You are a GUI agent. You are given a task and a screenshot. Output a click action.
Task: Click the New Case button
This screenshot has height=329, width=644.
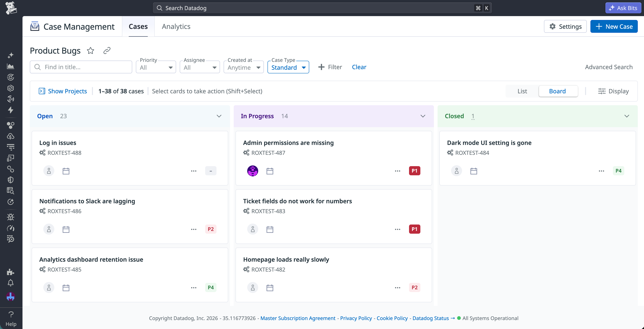pyautogui.click(x=614, y=27)
